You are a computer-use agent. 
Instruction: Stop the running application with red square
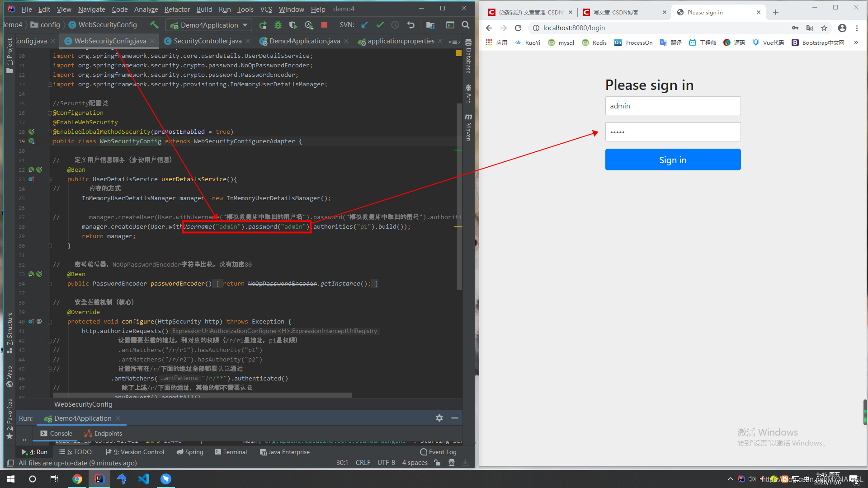pos(324,25)
